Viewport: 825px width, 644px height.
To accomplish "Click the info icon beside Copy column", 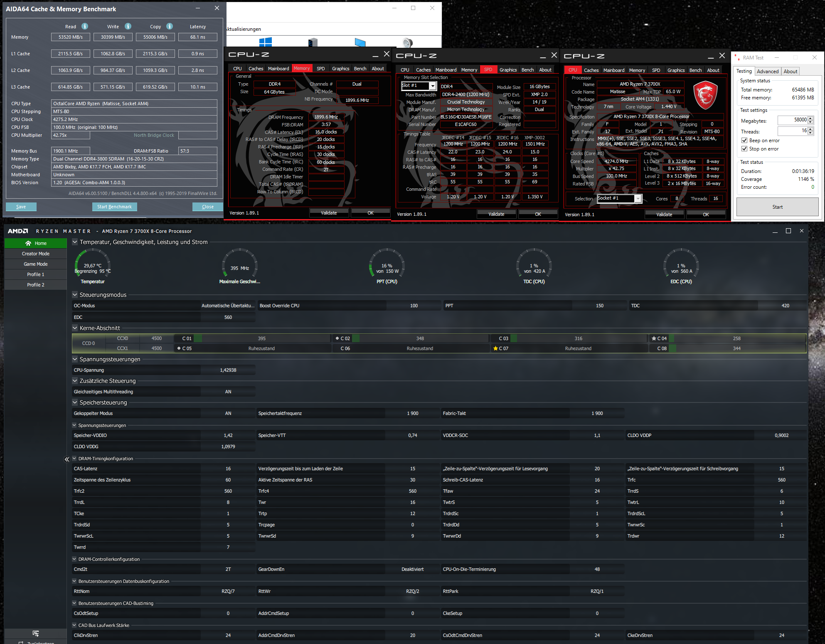I will click(x=170, y=26).
